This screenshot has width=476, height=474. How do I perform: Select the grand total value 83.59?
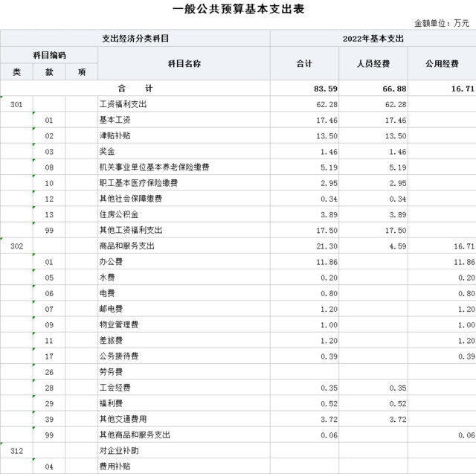[306, 88]
